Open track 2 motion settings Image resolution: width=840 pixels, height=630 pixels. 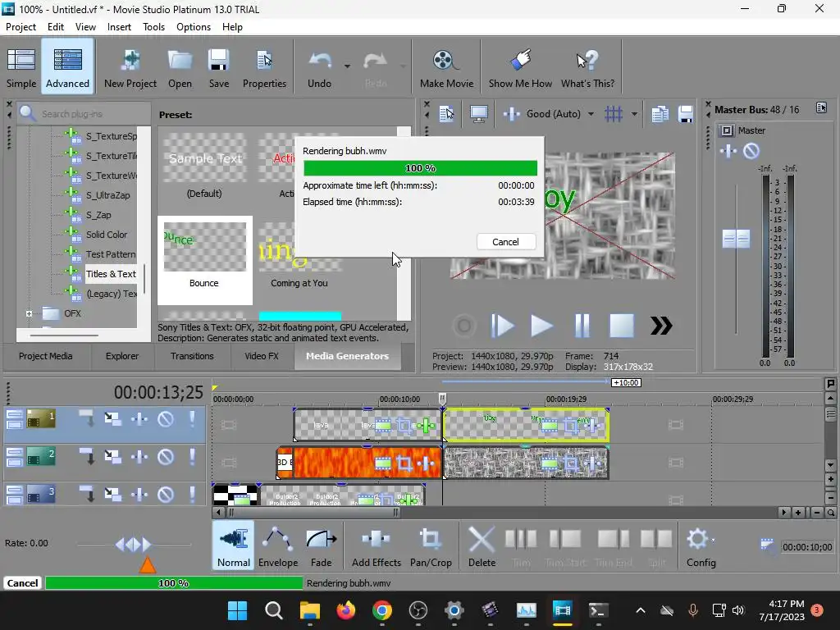[x=112, y=457]
